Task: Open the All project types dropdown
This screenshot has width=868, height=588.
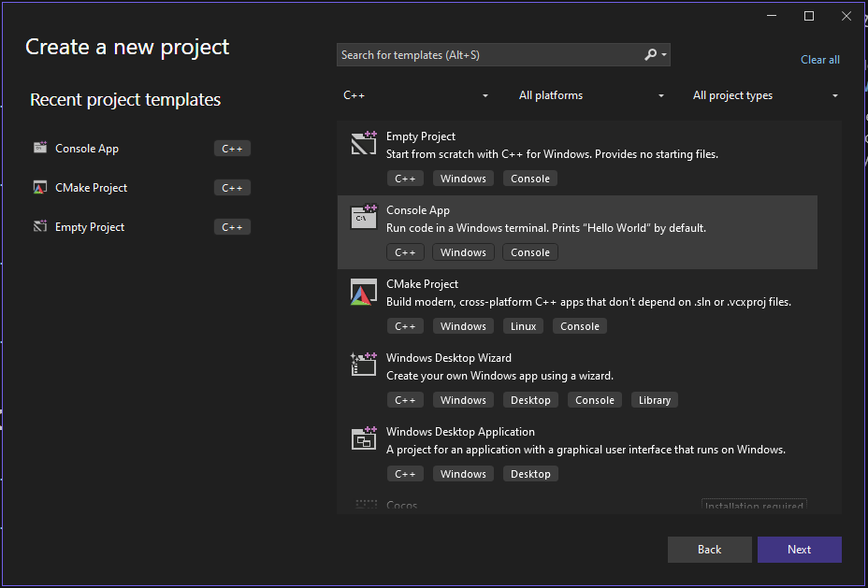Action: (765, 95)
